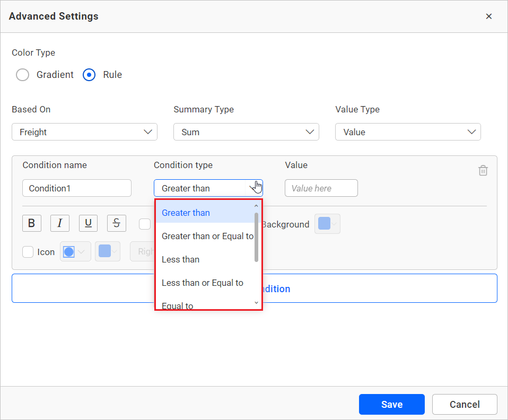Viewport: 508px width, 420px height.
Task: Delete the condition with trash icon
Action: click(x=483, y=171)
